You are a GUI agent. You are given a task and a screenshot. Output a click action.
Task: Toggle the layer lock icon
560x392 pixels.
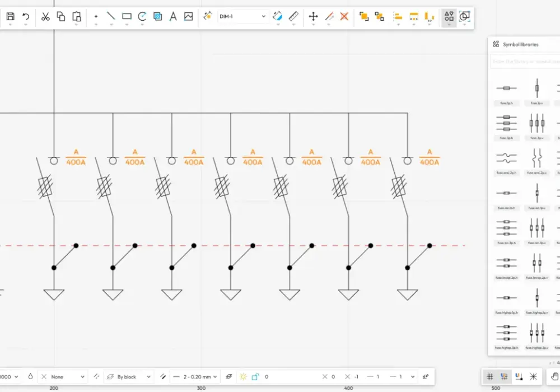(x=255, y=377)
